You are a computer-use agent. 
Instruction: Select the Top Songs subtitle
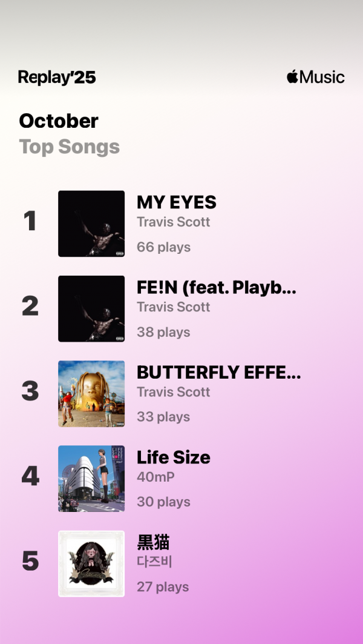[x=70, y=147]
